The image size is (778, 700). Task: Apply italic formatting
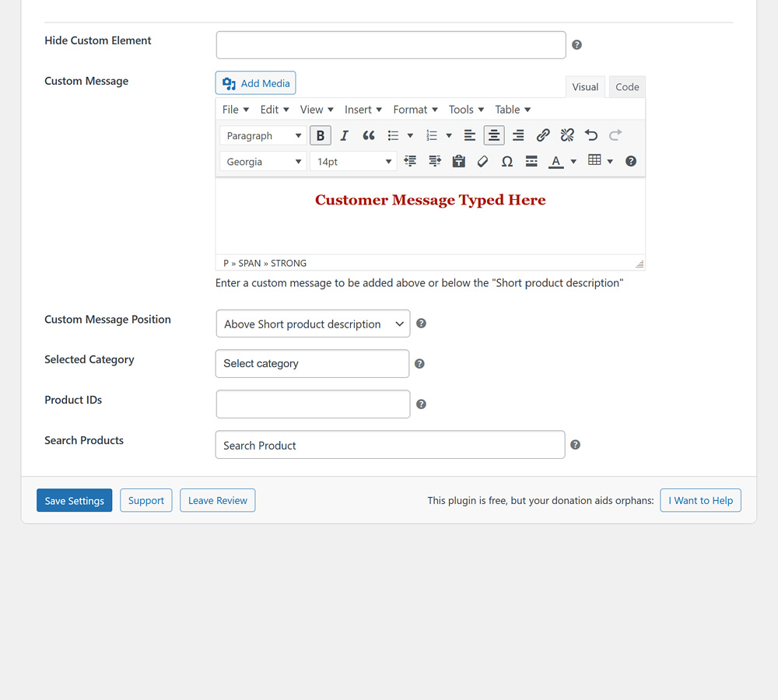[344, 135]
